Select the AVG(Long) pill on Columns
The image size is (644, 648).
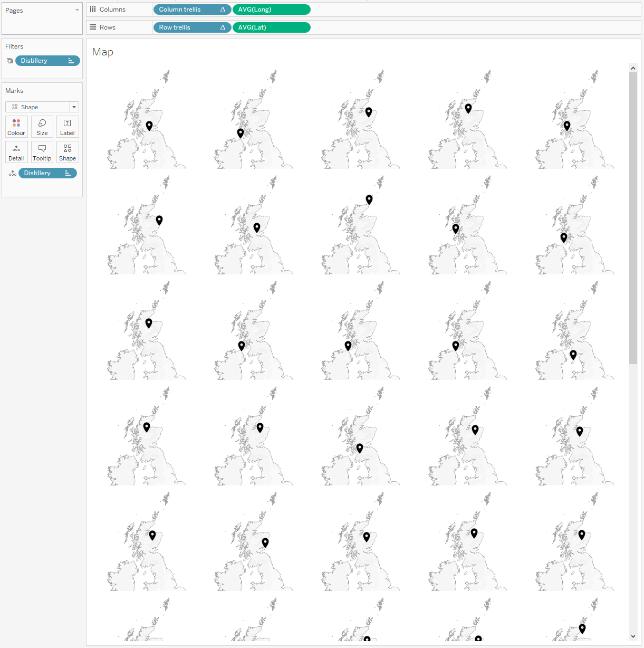(x=272, y=9)
